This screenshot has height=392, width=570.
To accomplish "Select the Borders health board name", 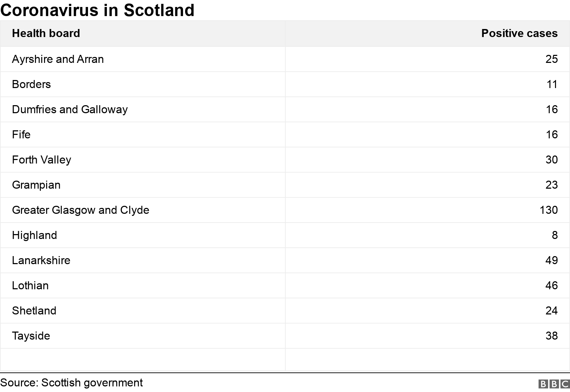I will point(31,84).
